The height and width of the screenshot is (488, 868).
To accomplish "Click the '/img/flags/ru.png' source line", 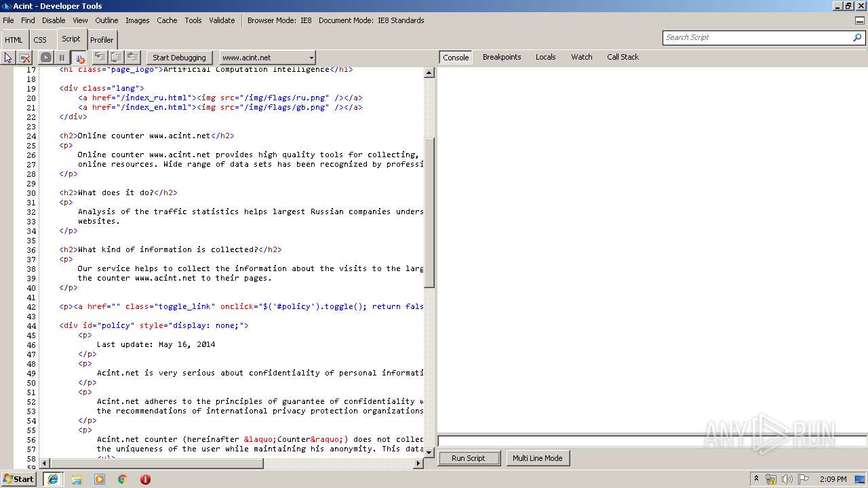I will coord(220,98).
